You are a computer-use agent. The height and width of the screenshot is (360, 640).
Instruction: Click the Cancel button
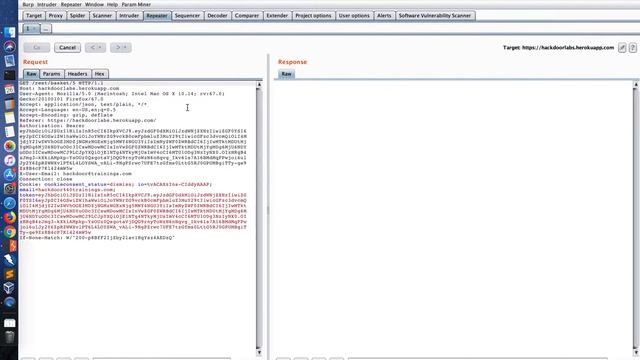coord(67,48)
